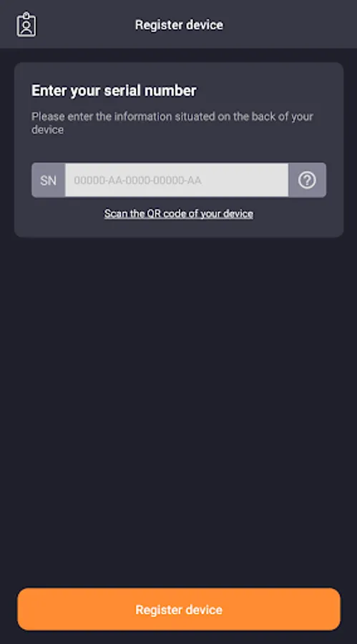Click the circled question mark beside serial field

click(x=307, y=180)
